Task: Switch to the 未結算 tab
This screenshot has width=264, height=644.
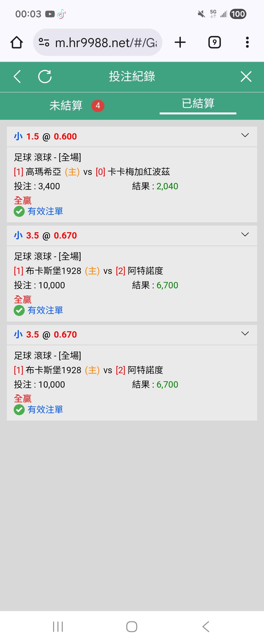Action: [66, 105]
